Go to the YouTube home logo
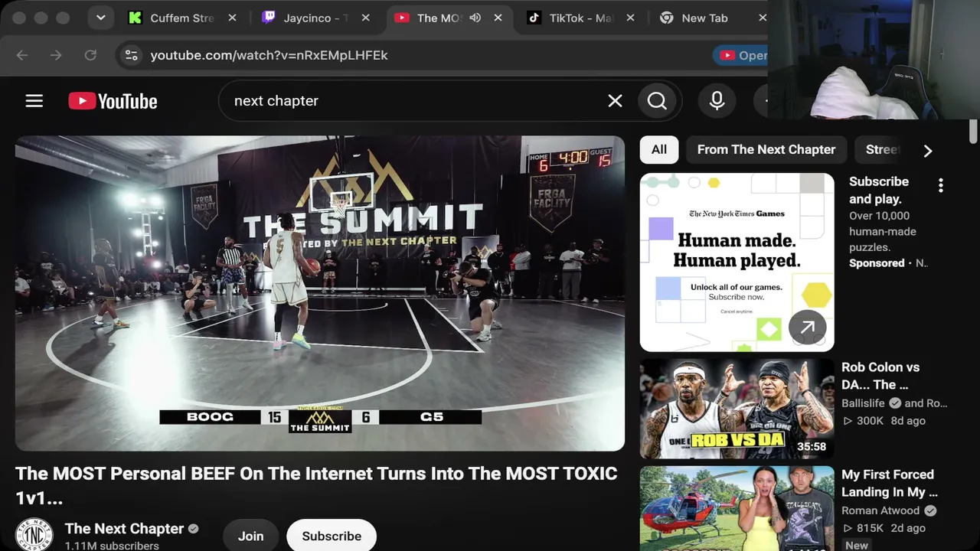This screenshot has height=551, width=980. point(113,101)
